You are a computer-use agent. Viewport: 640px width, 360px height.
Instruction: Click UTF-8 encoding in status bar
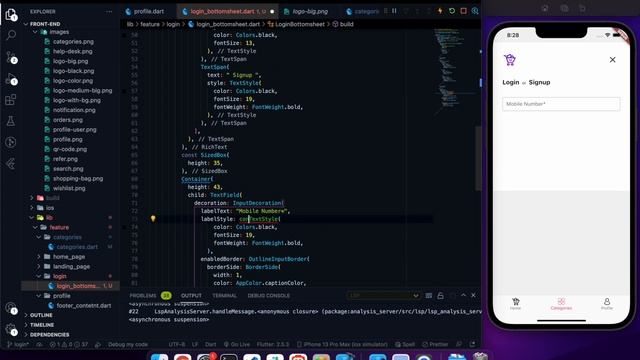pos(177,344)
